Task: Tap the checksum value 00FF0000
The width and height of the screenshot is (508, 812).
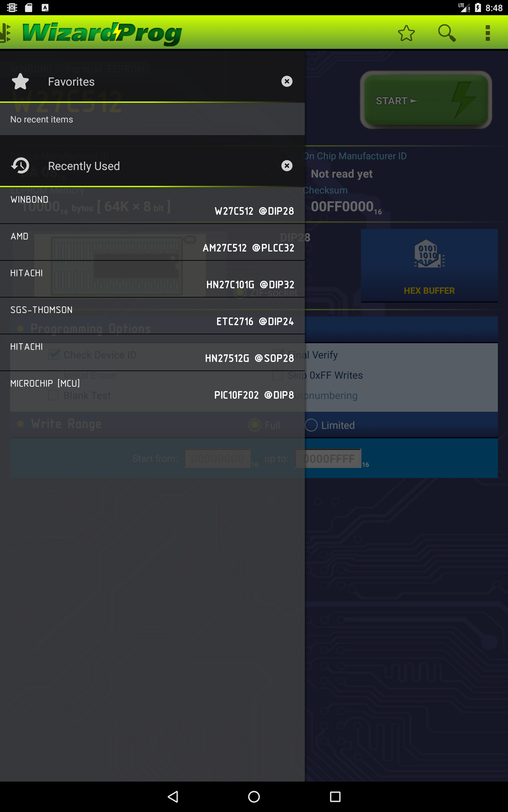Action: click(x=346, y=207)
